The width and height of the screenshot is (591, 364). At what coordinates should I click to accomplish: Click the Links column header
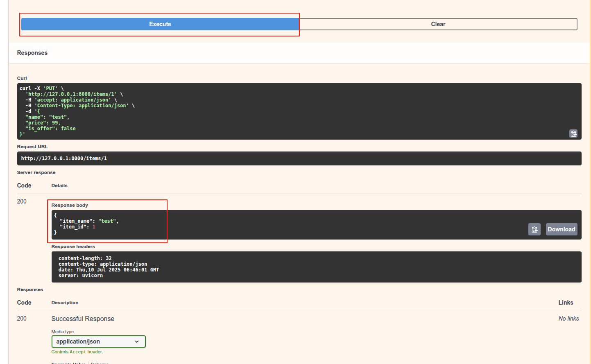pos(566,303)
